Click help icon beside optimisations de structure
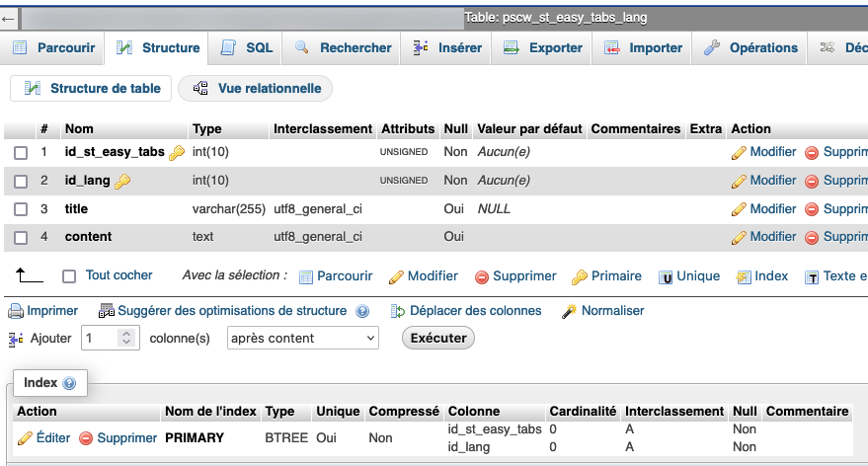Screen dimensions: 868x466 (x=362, y=311)
